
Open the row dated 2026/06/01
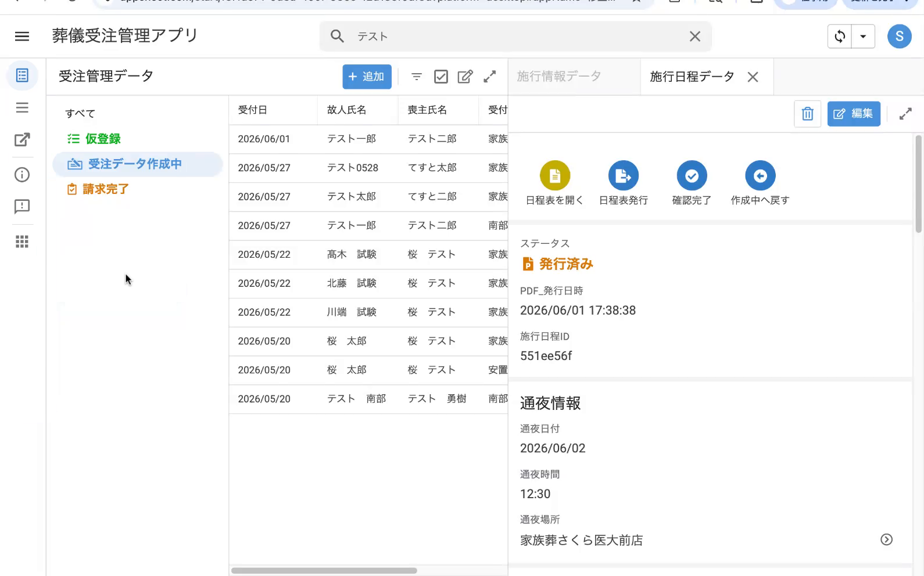pos(368,139)
